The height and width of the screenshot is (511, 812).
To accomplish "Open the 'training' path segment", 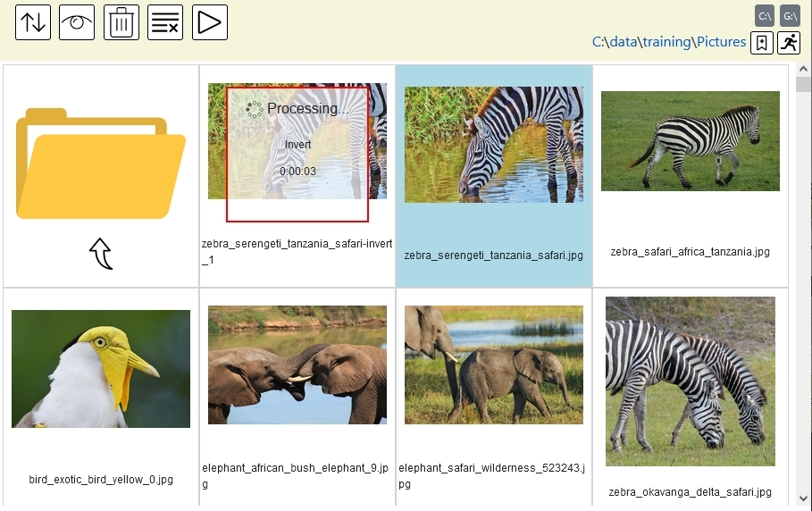I will tap(667, 42).
